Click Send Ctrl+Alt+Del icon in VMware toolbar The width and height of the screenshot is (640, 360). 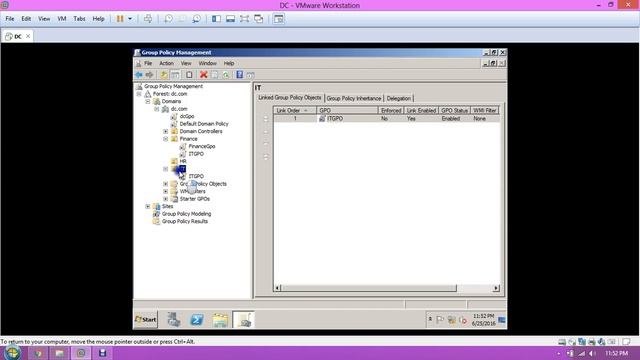tap(148, 19)
